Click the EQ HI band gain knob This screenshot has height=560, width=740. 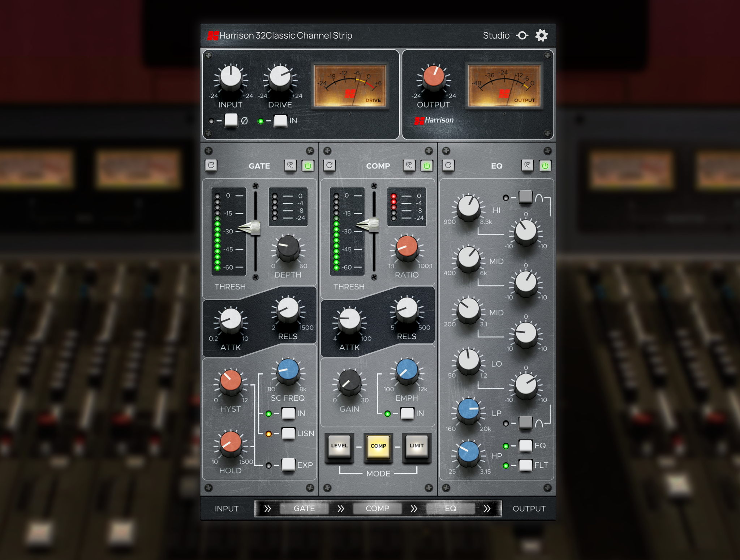[x=526, y=232]
